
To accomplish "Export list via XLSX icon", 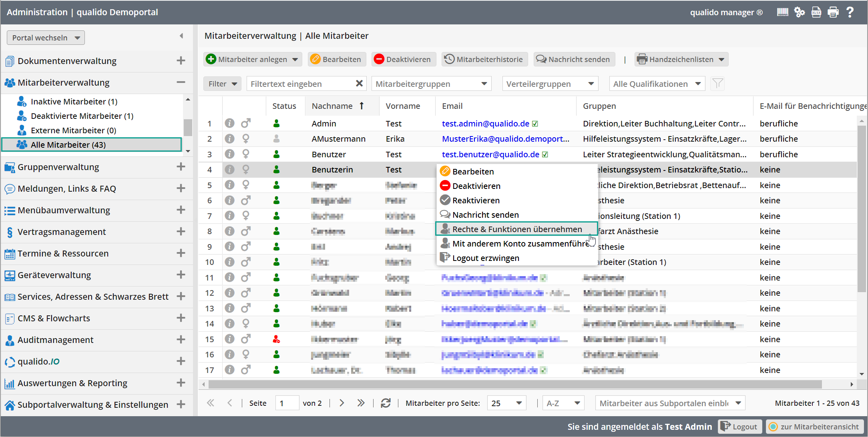I will pyautogui.click(x=816, y=12).
